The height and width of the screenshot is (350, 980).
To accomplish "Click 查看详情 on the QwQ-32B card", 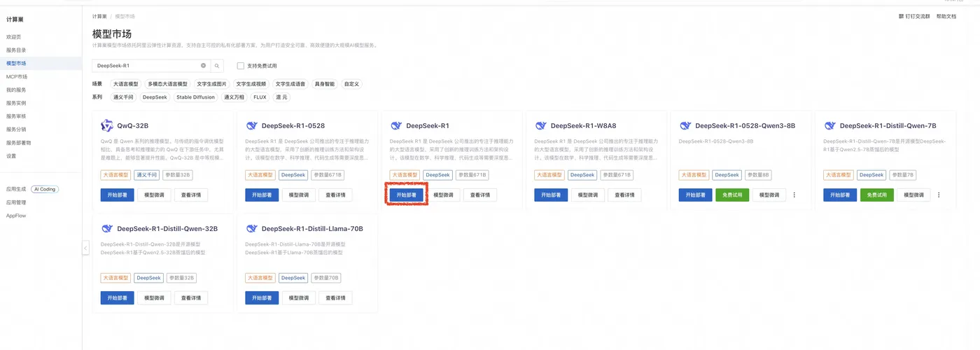I will coord(191,195).
